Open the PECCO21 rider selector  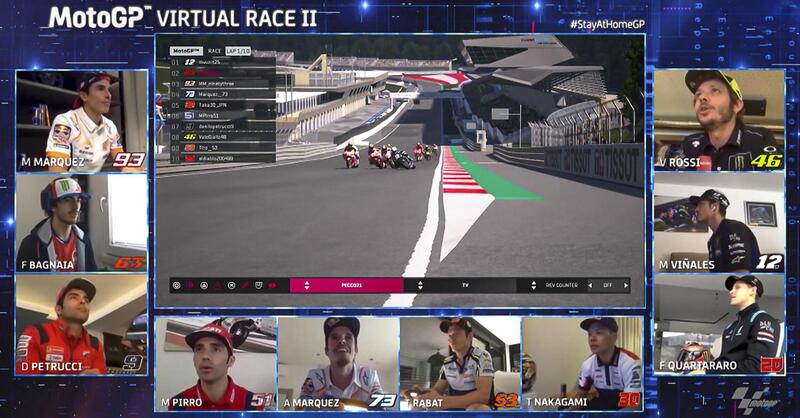[353, 285]
